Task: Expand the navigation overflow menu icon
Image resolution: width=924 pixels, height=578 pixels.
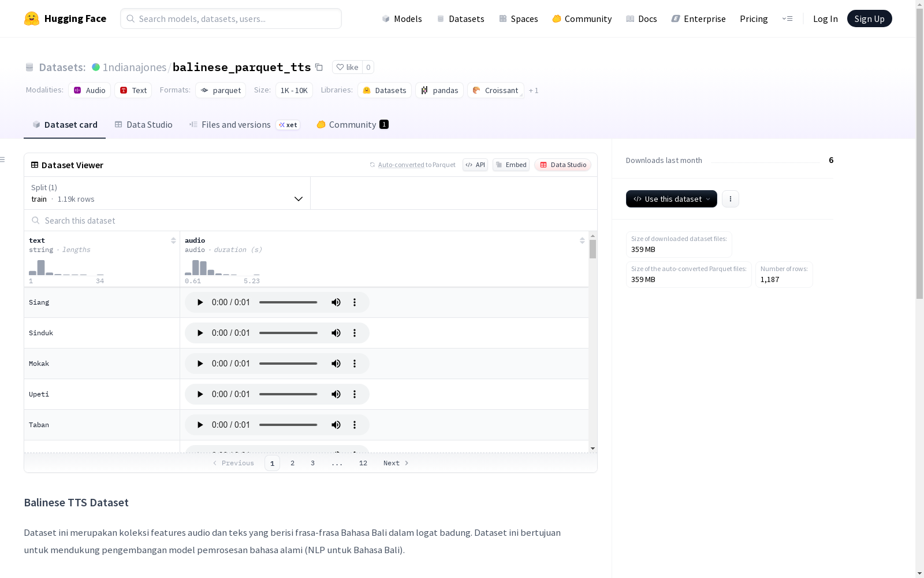Action: pos(787,18)
